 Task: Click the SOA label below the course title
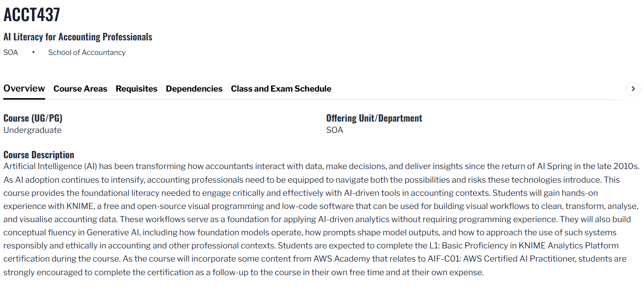point(11,53)
